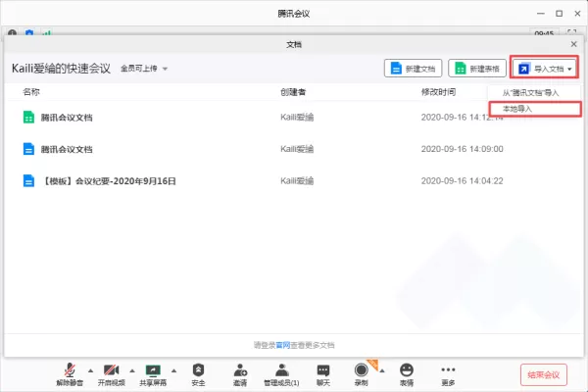Turn on the video camera
Viewport: 588px width, 392px height.
point(112,374)
